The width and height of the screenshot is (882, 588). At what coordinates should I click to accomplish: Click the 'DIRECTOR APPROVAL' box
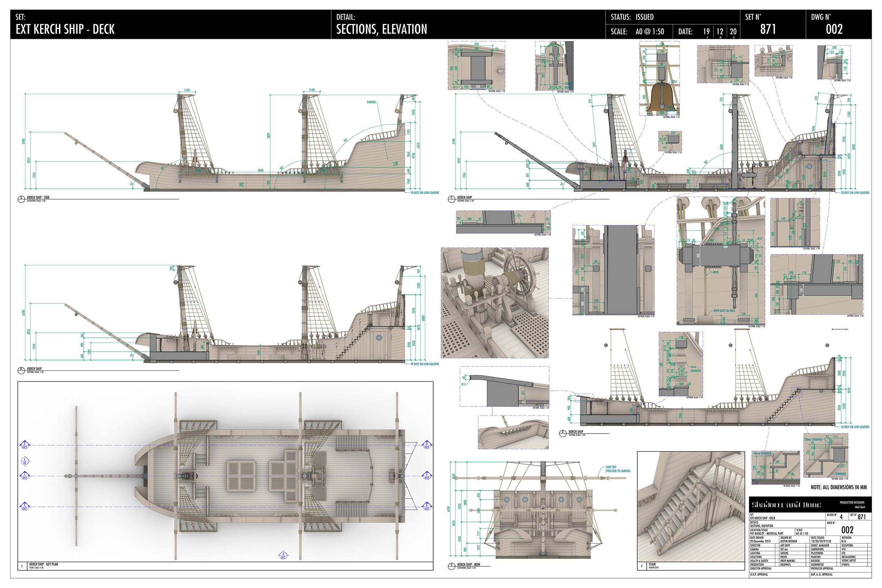[780, 569]
